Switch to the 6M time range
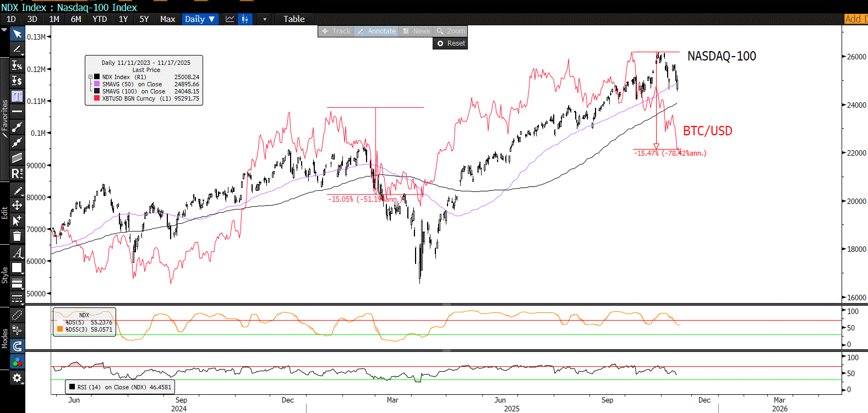The height and width of the screenshot is (413, 868). coord(76,19)
